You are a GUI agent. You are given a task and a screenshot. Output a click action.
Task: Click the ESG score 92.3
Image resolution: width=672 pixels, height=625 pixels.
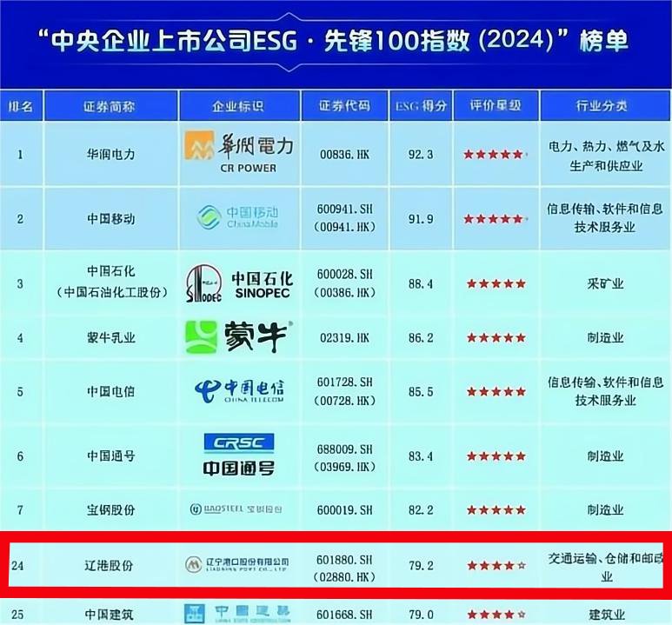pos(421,155)
